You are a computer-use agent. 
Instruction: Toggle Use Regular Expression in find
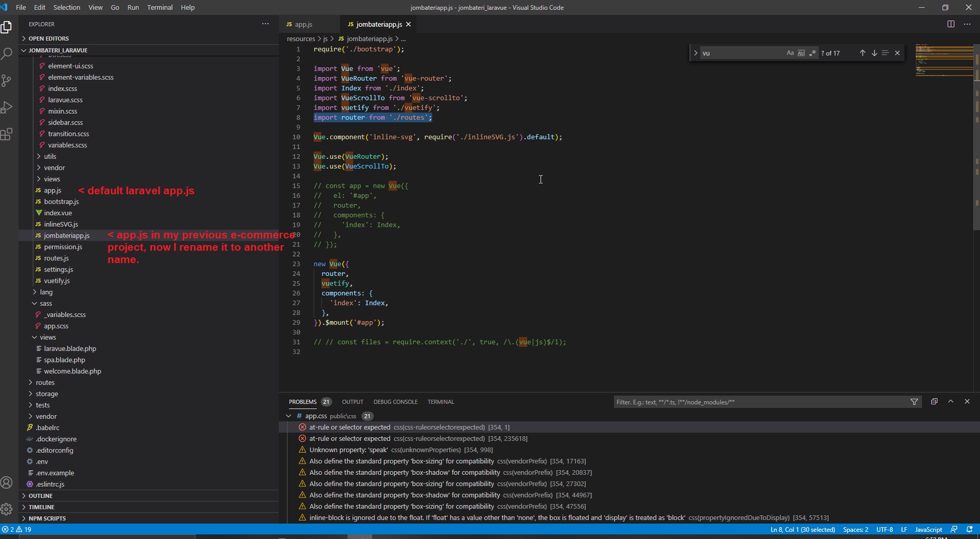812,53
